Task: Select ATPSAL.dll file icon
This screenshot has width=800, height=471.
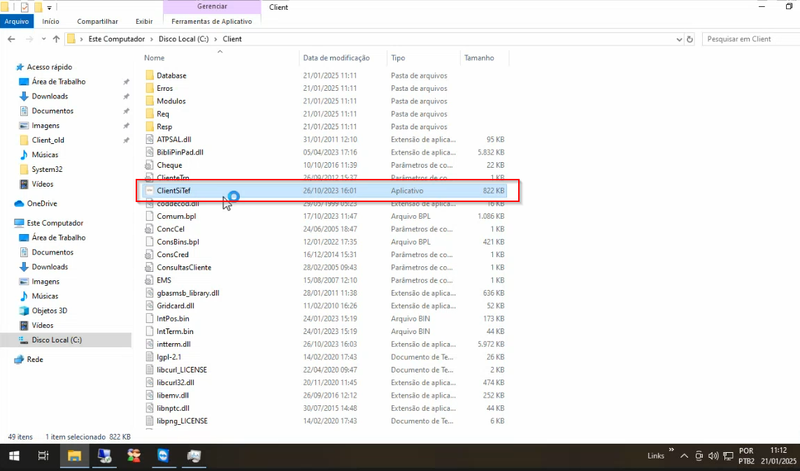Action: coord(149,139)
